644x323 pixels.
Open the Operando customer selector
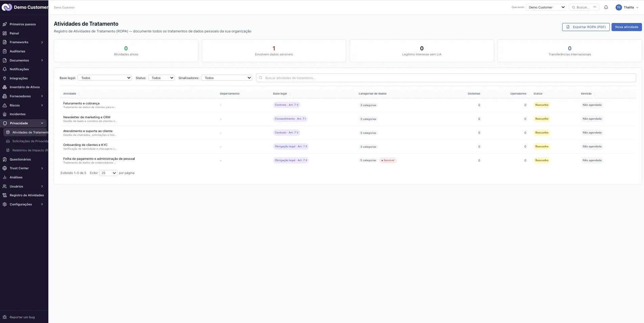(x=546, y=7)
